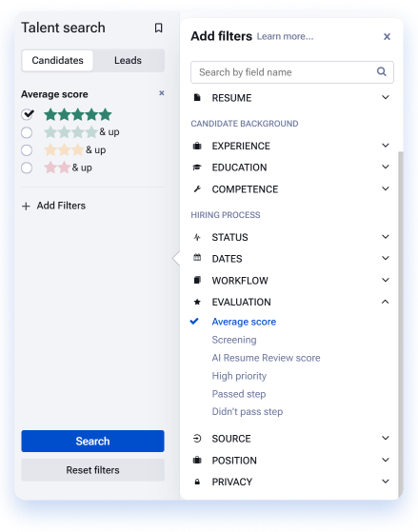Click the COMPETENCE section label
This screenshot has height=532, width=418.
coord(245,189)
